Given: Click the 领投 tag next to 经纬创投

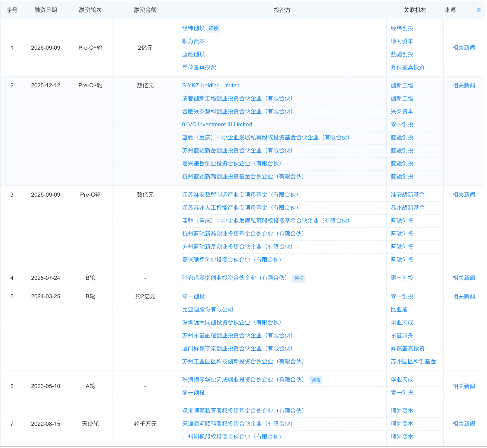Looking at the screenshot, I should [213, 28].
